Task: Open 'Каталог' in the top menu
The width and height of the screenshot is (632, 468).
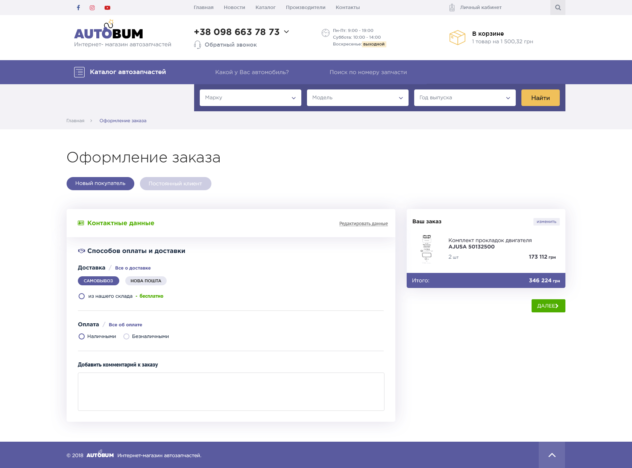Action: point(265,8)
